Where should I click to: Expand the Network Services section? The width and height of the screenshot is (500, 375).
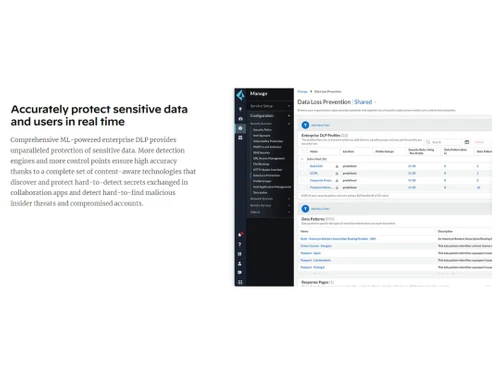(x=270, y=199)
